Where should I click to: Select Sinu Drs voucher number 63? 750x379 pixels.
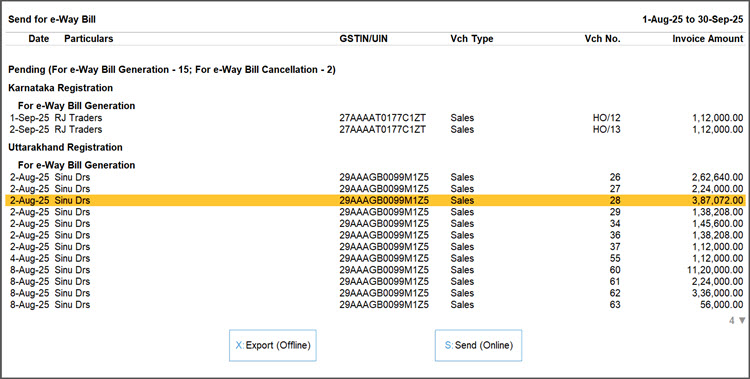coord(375,305)
